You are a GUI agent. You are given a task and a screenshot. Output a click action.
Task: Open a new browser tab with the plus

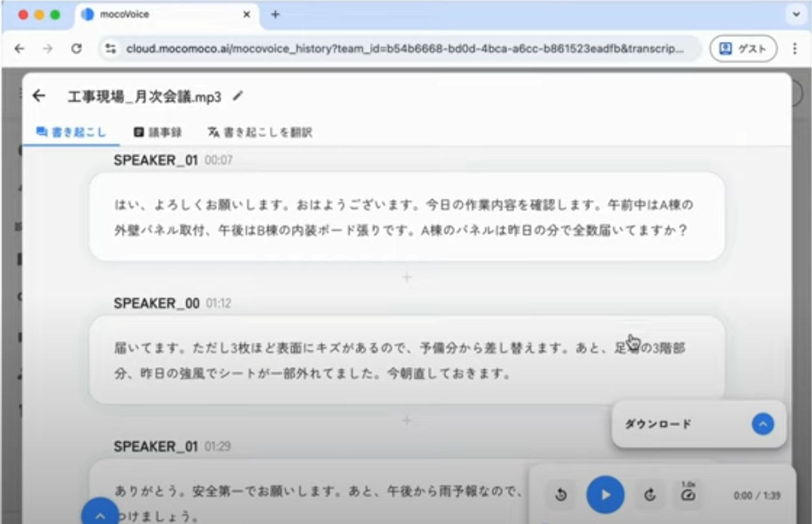coord(275,14)
